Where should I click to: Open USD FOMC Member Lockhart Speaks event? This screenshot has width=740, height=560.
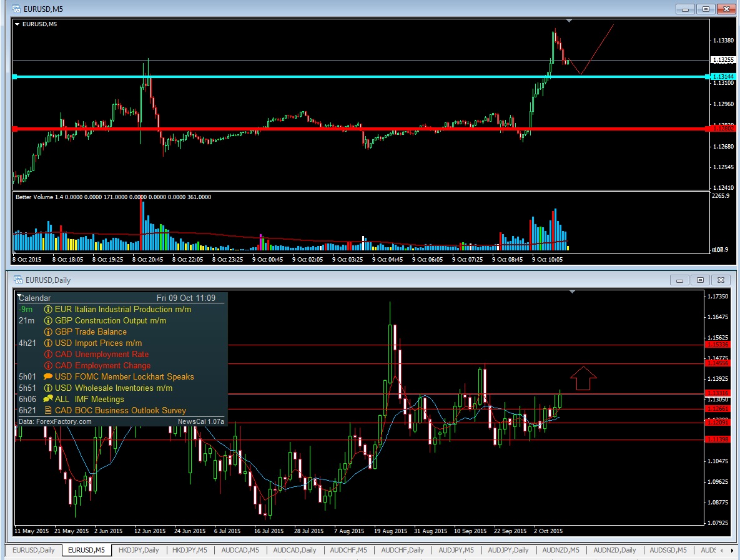tap(124, 377)
